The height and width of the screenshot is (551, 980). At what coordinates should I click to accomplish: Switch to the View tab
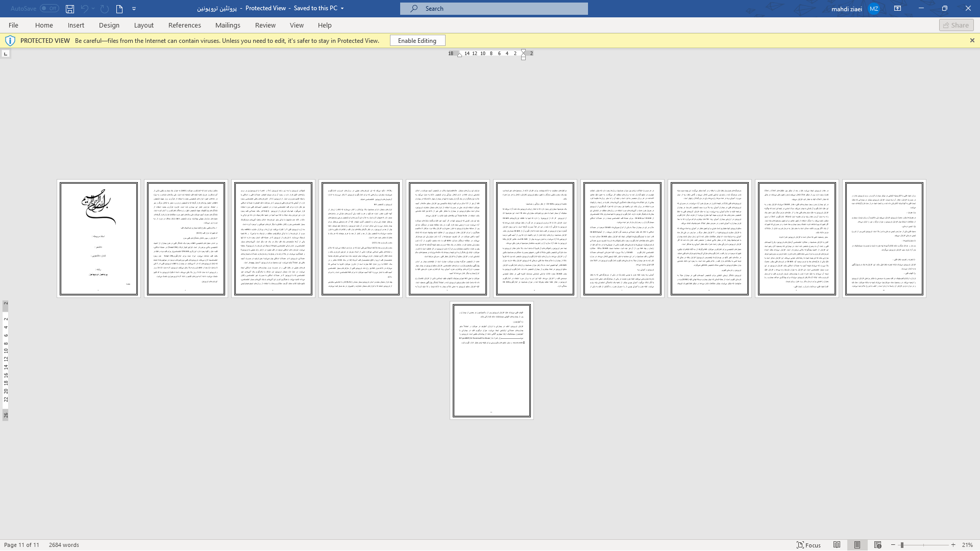pos(297,25)
